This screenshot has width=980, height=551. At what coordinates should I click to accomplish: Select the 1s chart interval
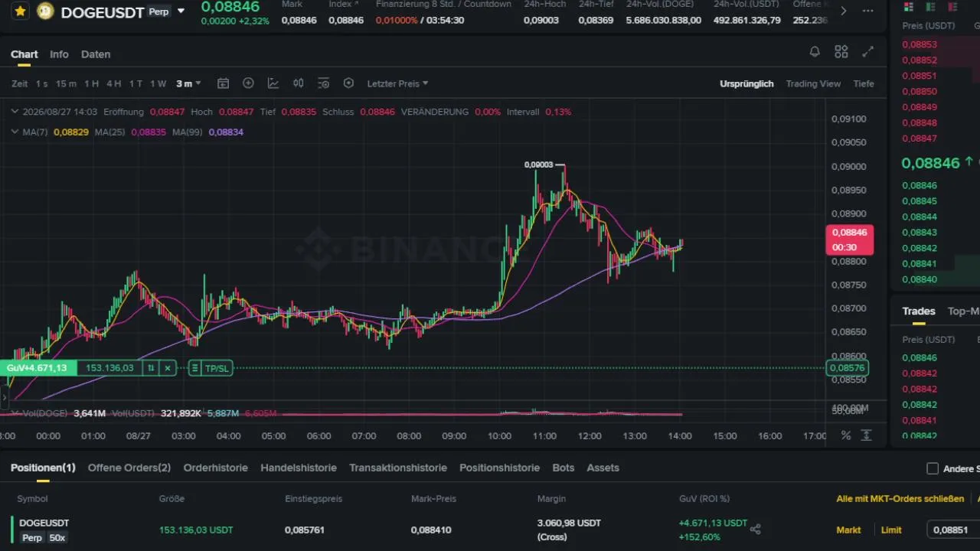point(41,83)
